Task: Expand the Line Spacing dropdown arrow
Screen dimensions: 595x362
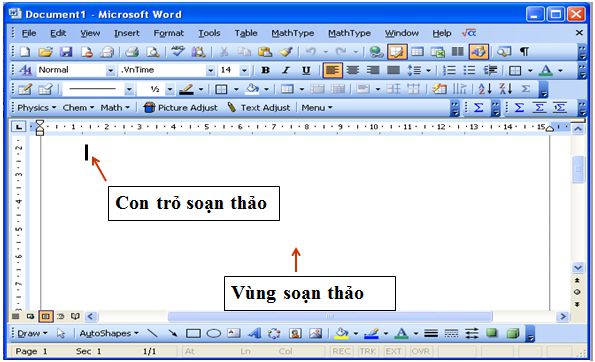Action: coord(428,70)
